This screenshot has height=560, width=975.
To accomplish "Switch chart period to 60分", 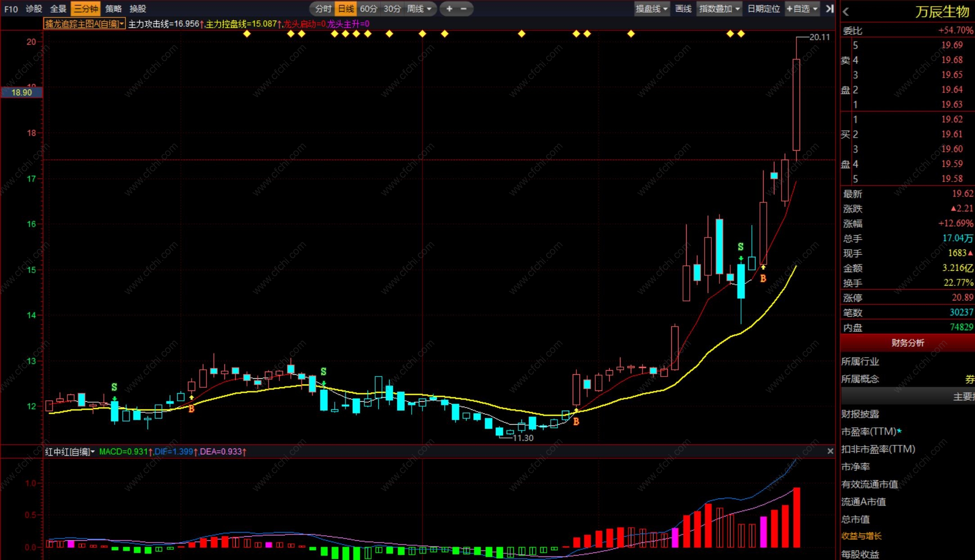I will coord(368,9).
